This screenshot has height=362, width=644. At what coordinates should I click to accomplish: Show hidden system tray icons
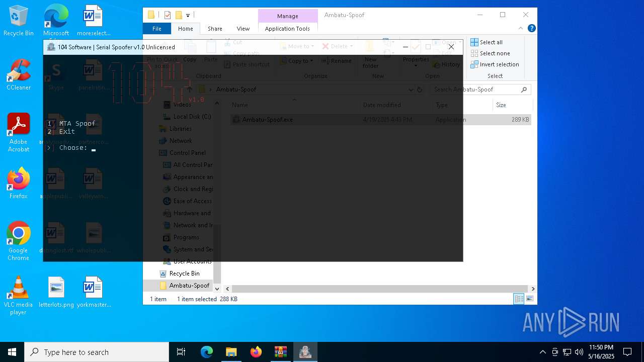(x=542, y=352)
